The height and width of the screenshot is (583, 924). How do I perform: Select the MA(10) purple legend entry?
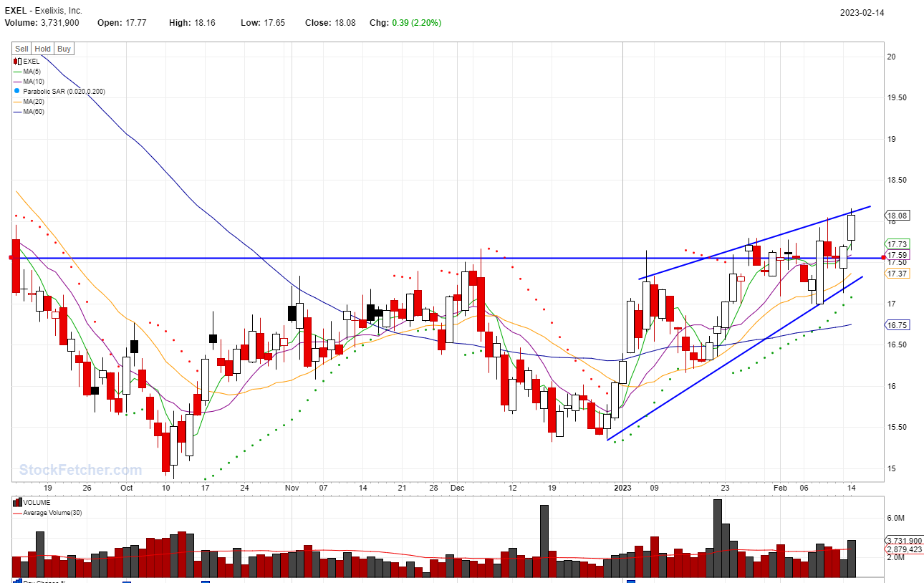pyautogui.click(x=30, y=82)
